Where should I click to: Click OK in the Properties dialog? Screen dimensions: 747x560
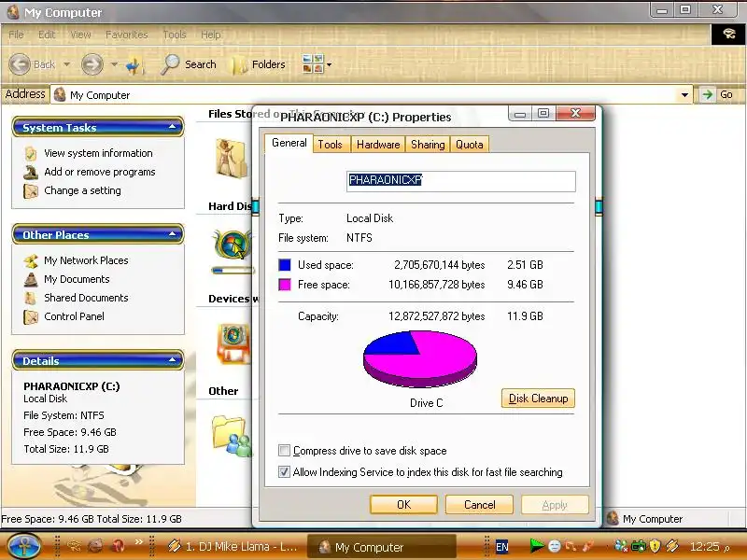coord(403,504)
